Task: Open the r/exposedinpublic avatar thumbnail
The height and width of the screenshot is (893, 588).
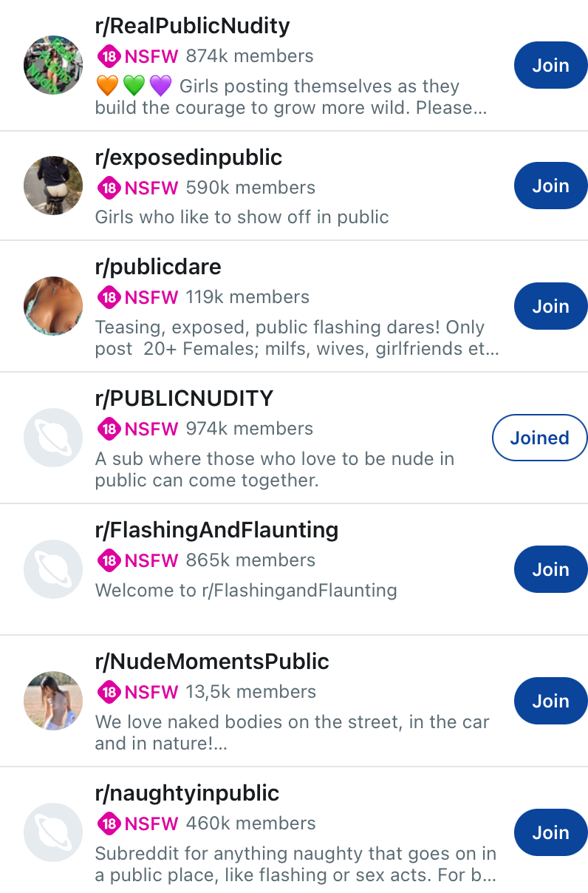Action: coord(53,186)
